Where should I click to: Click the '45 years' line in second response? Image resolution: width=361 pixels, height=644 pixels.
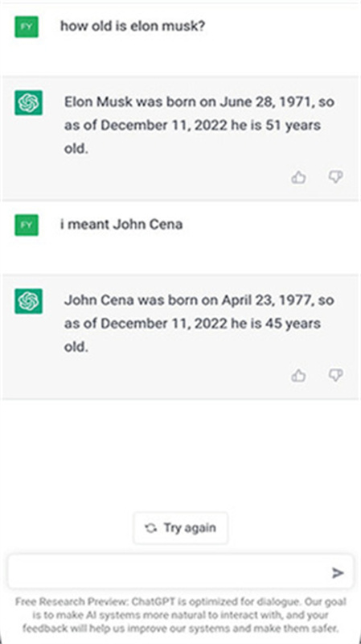coord(192,324)
